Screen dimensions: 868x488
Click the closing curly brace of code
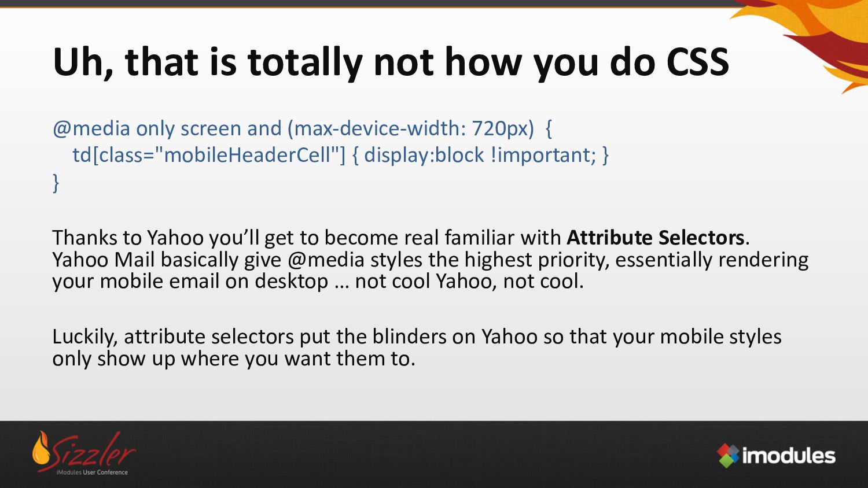click(x=56, y=182)
